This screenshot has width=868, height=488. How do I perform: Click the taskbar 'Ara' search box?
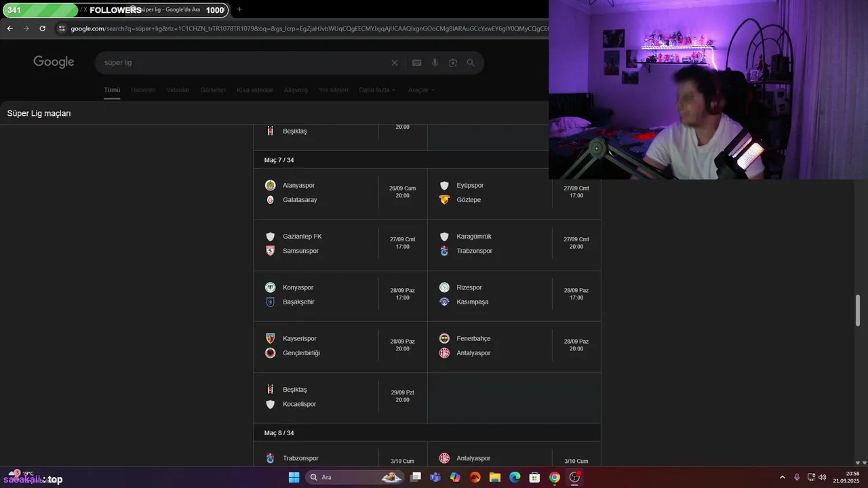point(355,477)
